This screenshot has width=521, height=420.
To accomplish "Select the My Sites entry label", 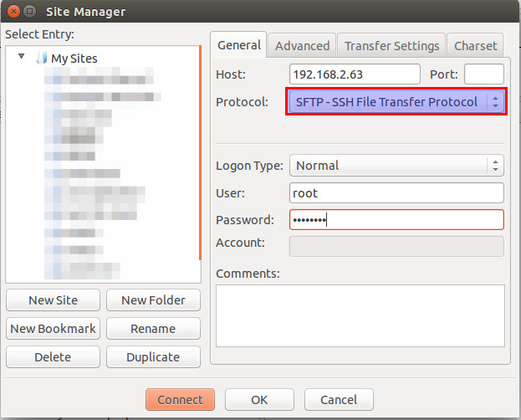I will [74, 59].
